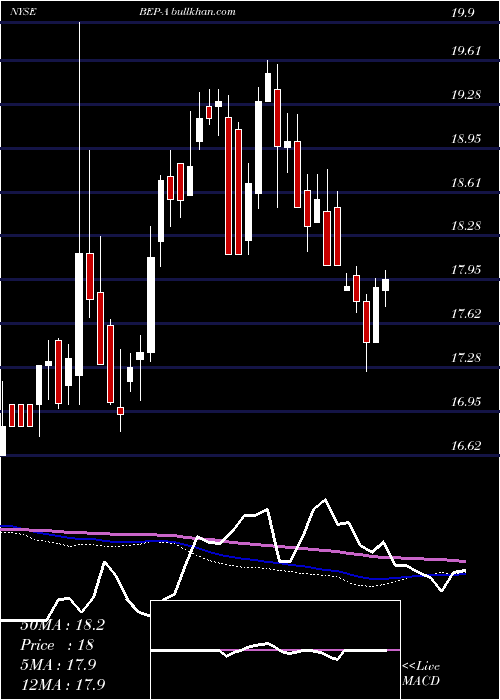Screen dimensions: 500x700
Task: Click the 12MA : 17.9 readout
Action: click(x=62, y=684)
